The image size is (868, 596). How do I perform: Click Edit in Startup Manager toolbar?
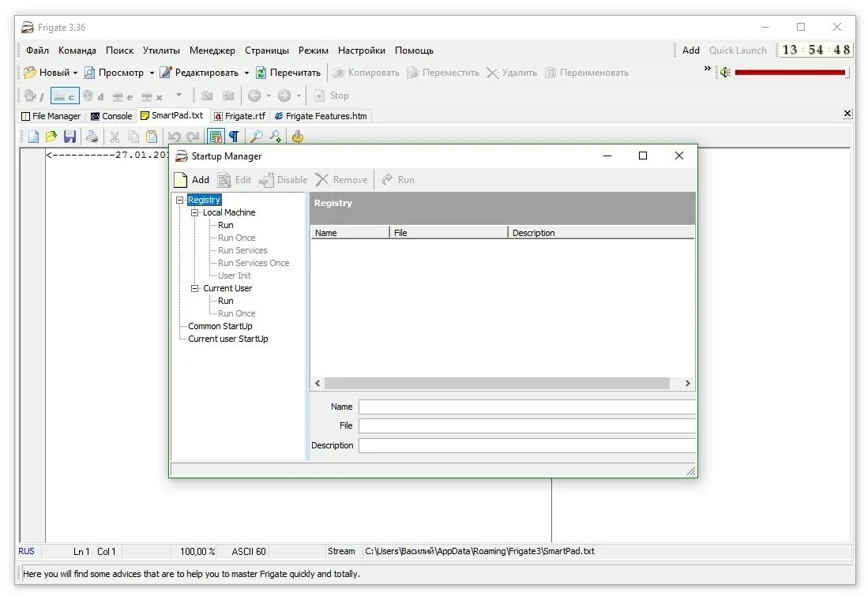point(234,180)
